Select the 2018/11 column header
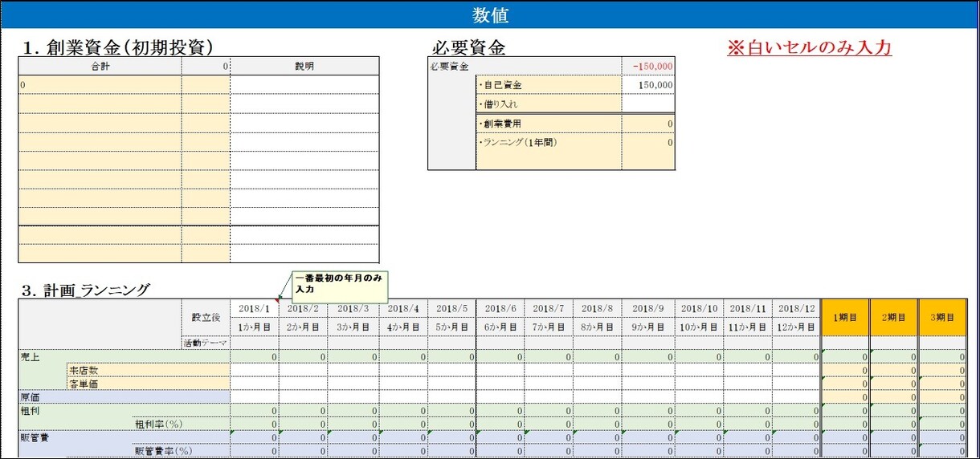Image resolution: width=980 pixels, height=459 pixels. pos(748,308)
